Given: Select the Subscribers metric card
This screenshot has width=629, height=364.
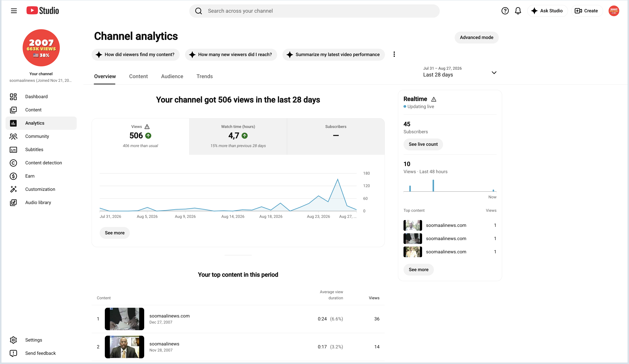Looking at the screenshot, I should (x=336, y=136).
